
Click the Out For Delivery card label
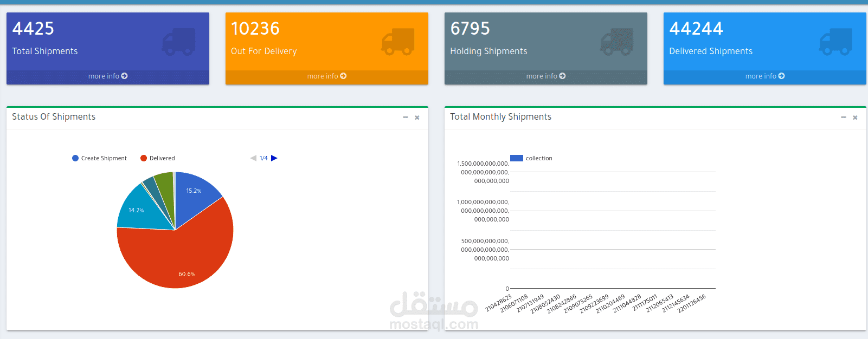[264, 51]
